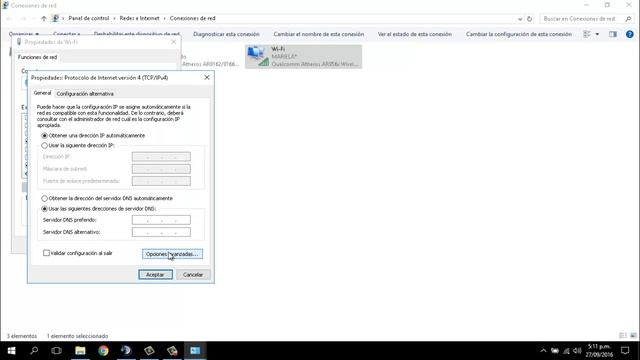Switch to large icons view in status bar
Viewport: 640px width, 360px height.
633,336
